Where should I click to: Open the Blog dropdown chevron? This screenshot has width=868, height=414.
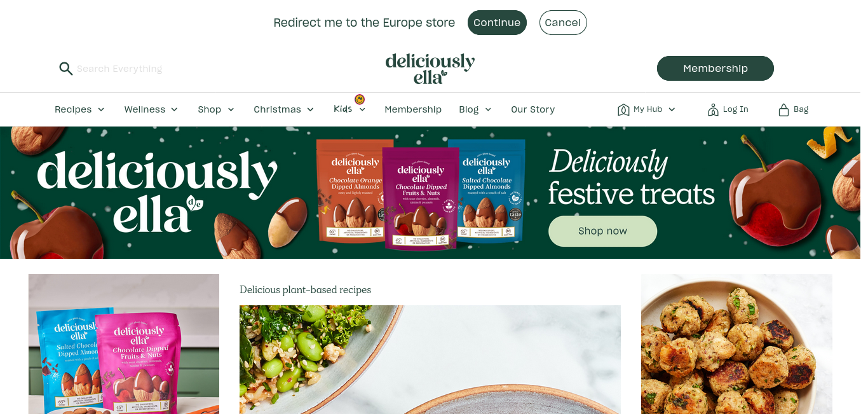[488, 109]
